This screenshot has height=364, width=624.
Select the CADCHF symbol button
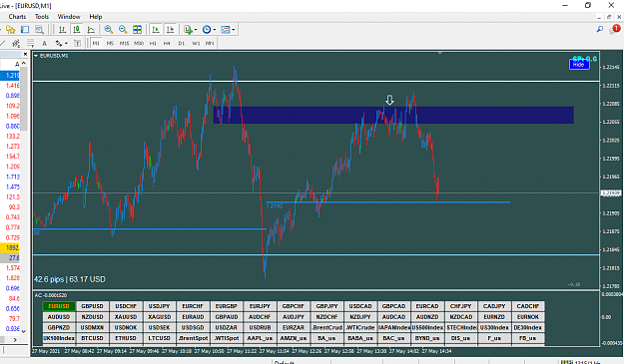(528, 306)
